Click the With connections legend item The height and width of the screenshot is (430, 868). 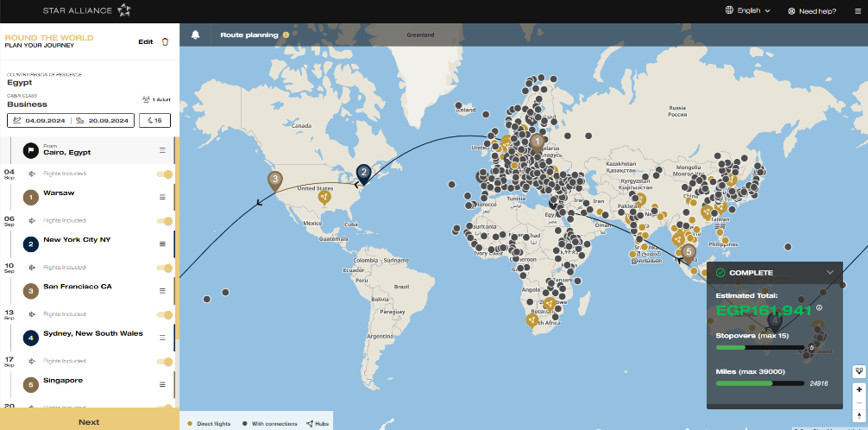(269, 424)
